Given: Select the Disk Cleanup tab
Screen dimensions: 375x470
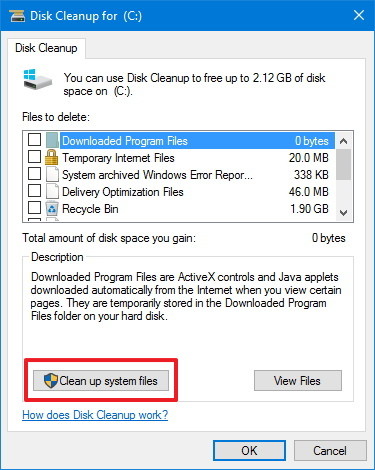Looking at the screenshot, I should (46, 48).
